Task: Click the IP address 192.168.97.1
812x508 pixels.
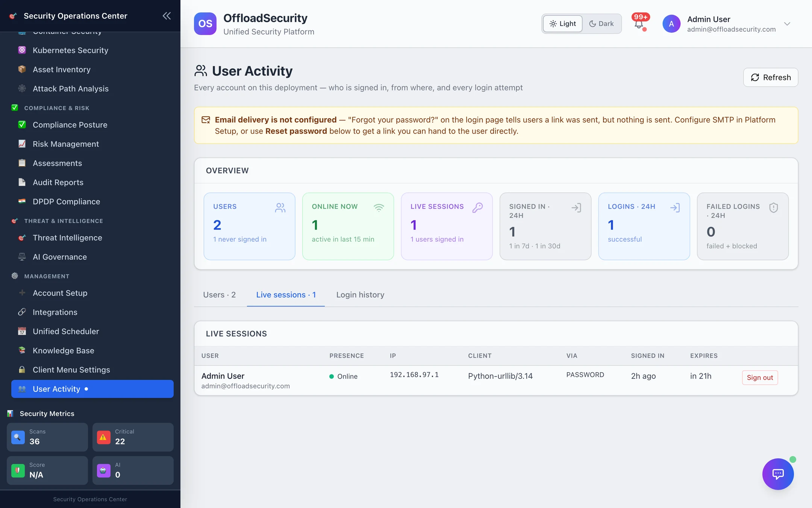Action: tap(414, 375)
